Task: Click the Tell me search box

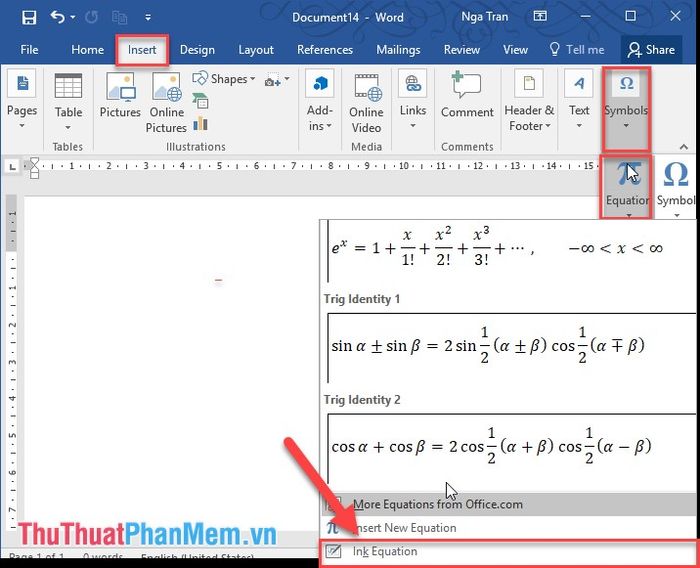Action: (x=576, y=50)
